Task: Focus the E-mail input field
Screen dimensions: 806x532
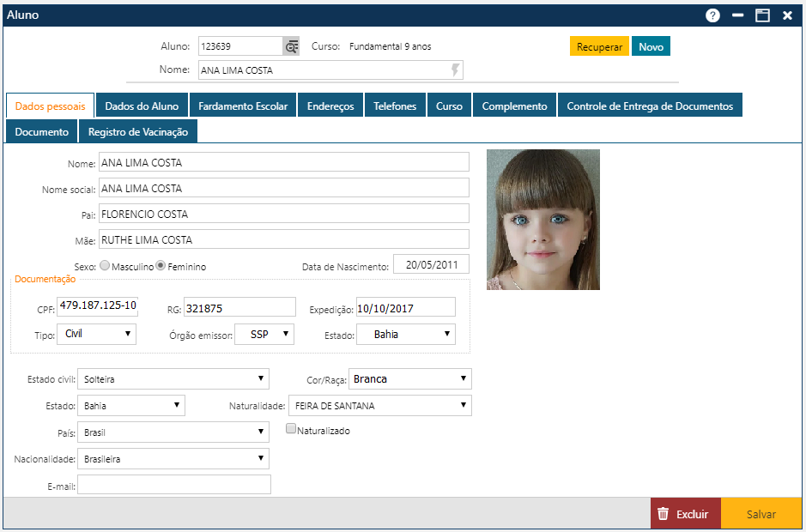Action: (x=174, y=485)
